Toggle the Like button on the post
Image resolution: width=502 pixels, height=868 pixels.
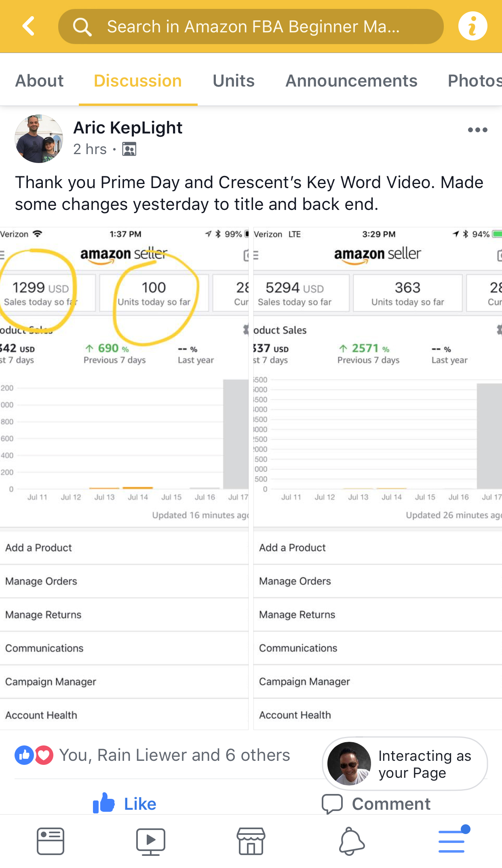[125, 803]
